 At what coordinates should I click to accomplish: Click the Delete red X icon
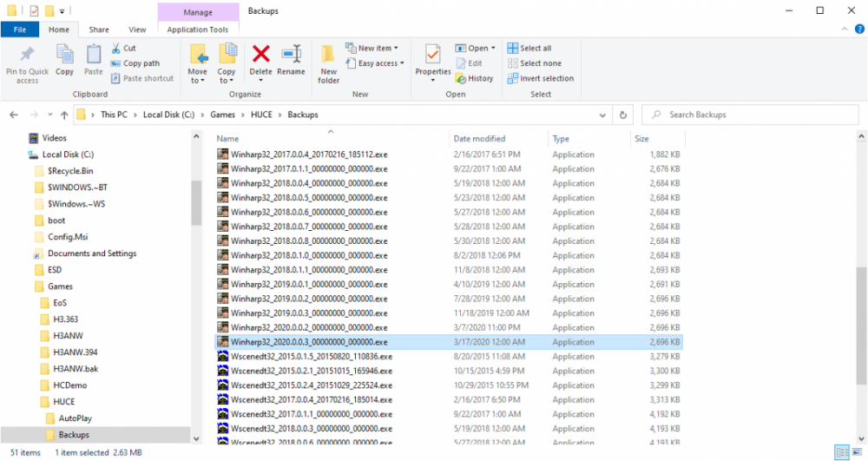point(260,54)
